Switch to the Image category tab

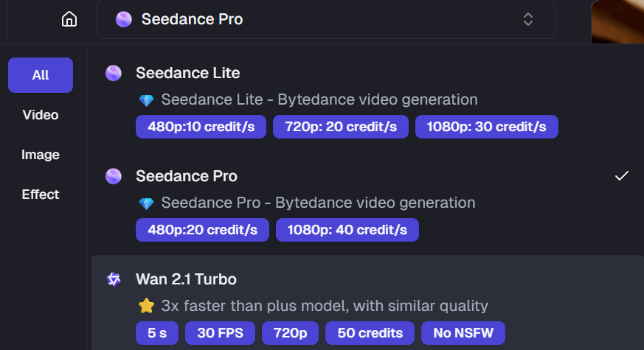41,155
